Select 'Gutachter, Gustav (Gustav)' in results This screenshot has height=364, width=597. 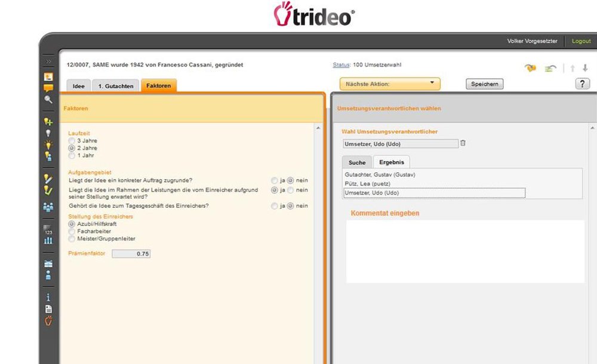coord(380,175)
